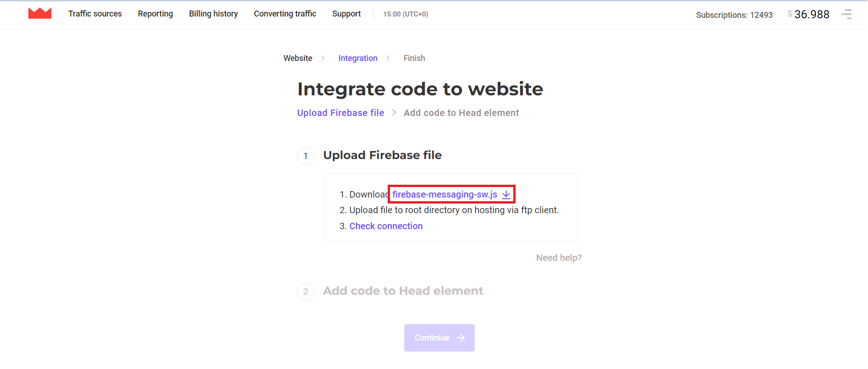Viewport: 868px width, 369px height.
Task: Click the download arrow icon beside firebase-messaging-sw.js
Action: [506, 194]
